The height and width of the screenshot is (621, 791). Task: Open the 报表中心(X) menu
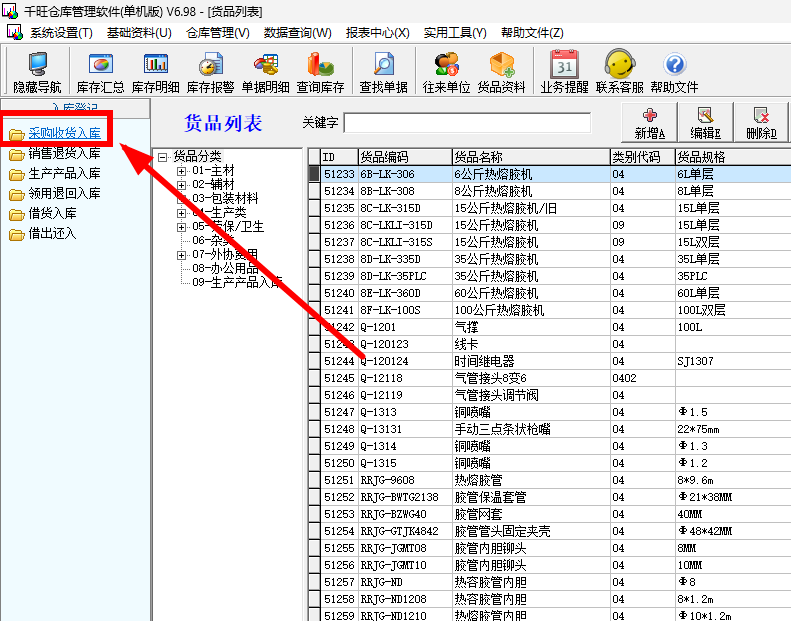coord(377,33)
